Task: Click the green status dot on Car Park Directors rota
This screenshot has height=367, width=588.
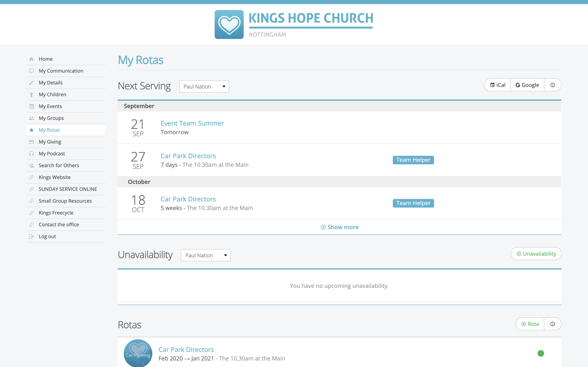Action: point(541,353)
